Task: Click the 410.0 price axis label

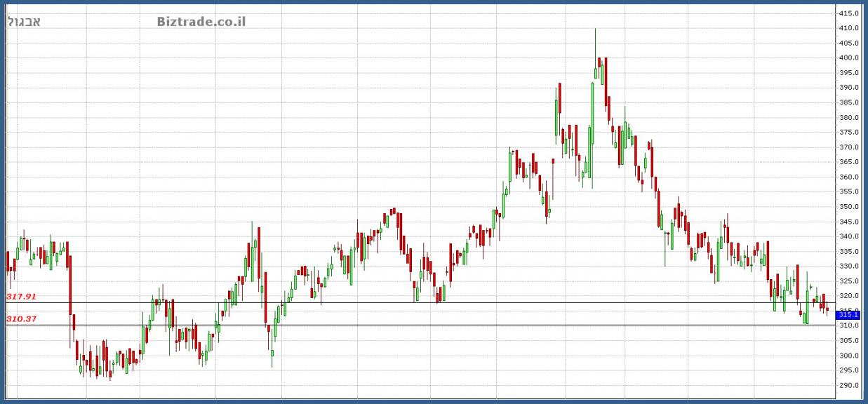Action: click(849, 28)
